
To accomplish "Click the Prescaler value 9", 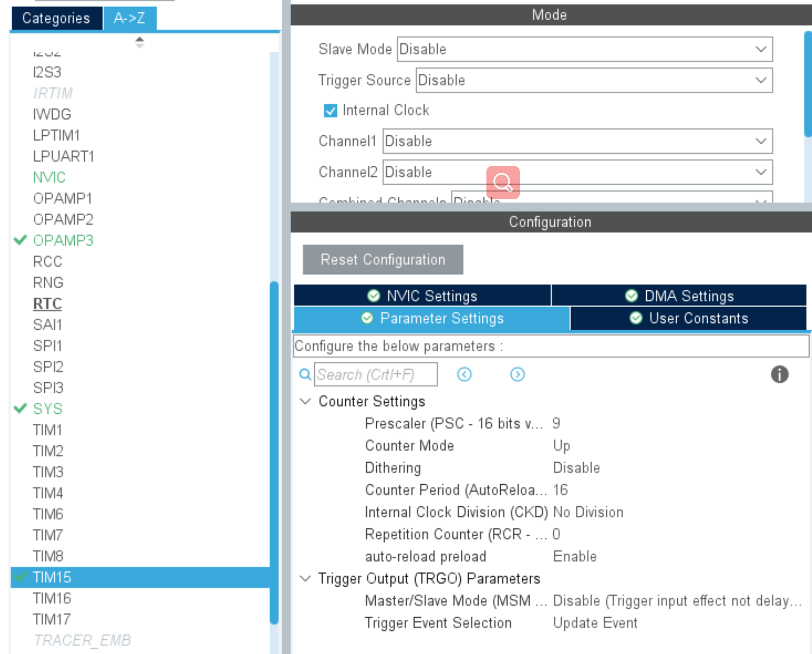I will [x=556, y=423].
